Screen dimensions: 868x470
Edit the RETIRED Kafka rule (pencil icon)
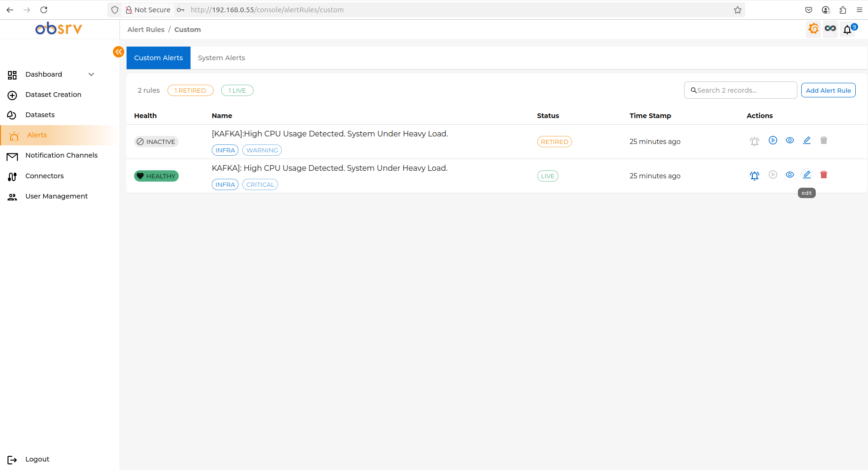[807, 140]
